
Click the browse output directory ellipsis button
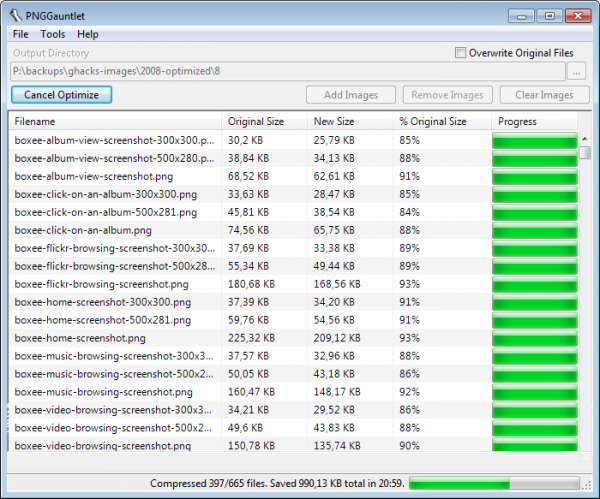pos(576,71)
